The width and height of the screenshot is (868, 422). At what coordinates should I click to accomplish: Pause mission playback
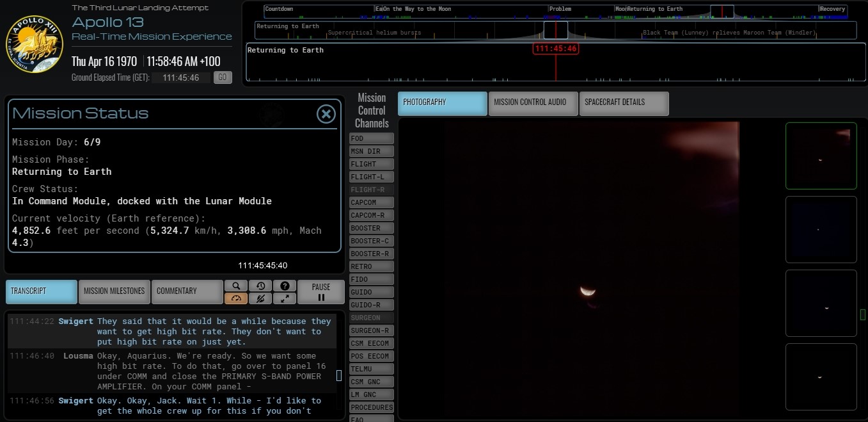321,292
